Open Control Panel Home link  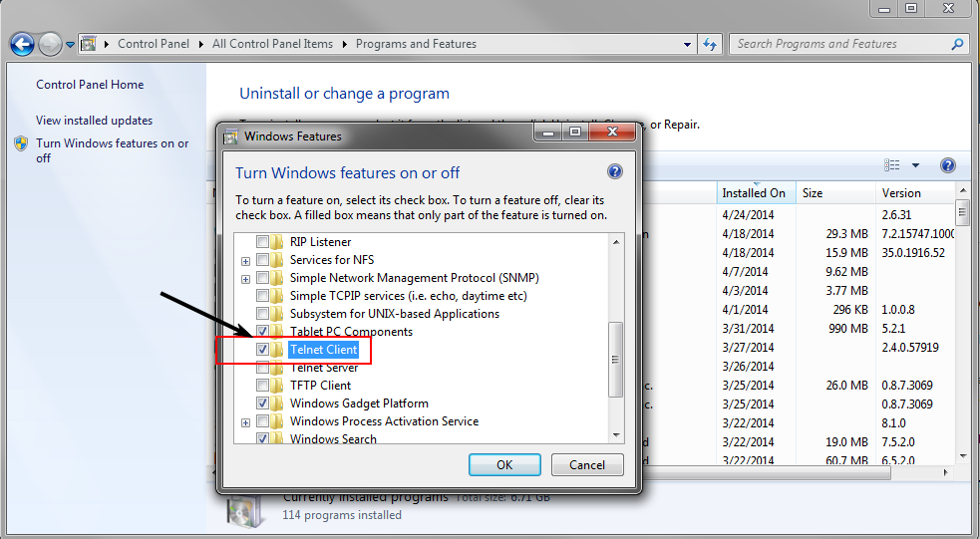(x=90, y=85)
